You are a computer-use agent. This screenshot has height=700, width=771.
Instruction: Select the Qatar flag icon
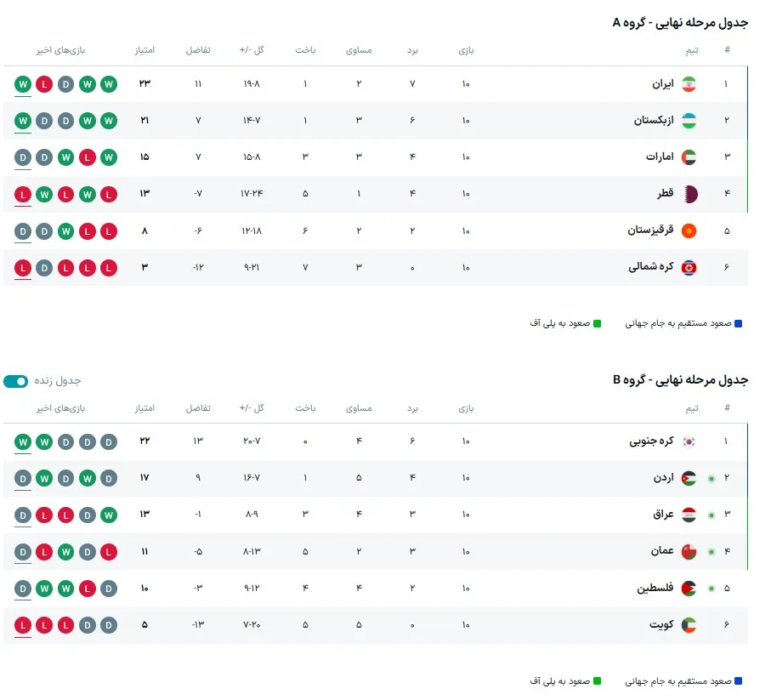(689, 193)
